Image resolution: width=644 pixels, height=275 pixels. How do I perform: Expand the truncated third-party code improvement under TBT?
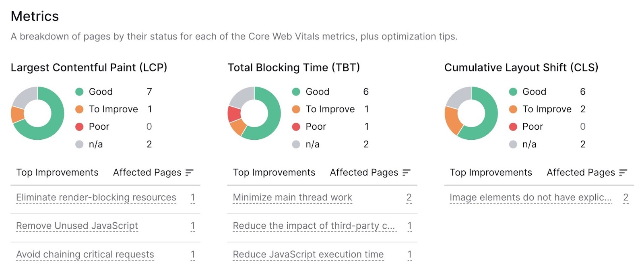click(x=314, y=226)
